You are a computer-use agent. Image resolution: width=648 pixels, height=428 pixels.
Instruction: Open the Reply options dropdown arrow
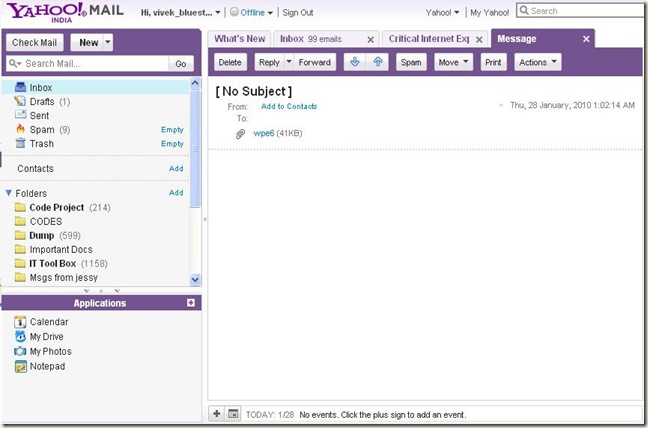(289, 62)
